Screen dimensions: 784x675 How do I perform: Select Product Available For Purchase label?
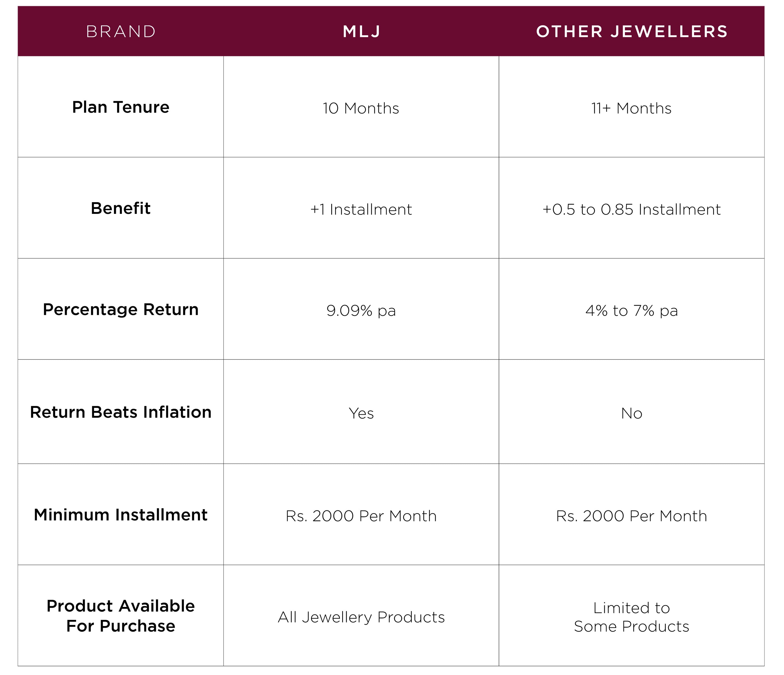[121, 616]
